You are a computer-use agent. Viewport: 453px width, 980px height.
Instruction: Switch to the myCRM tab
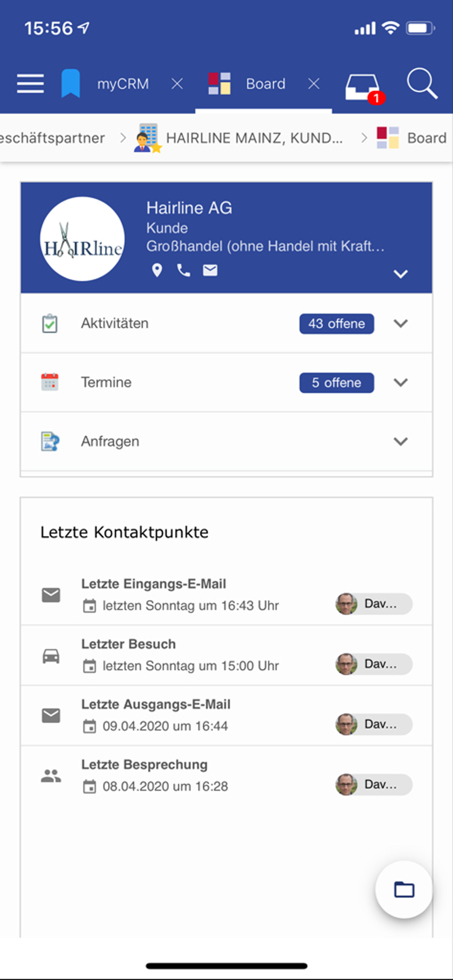point(123,84)
